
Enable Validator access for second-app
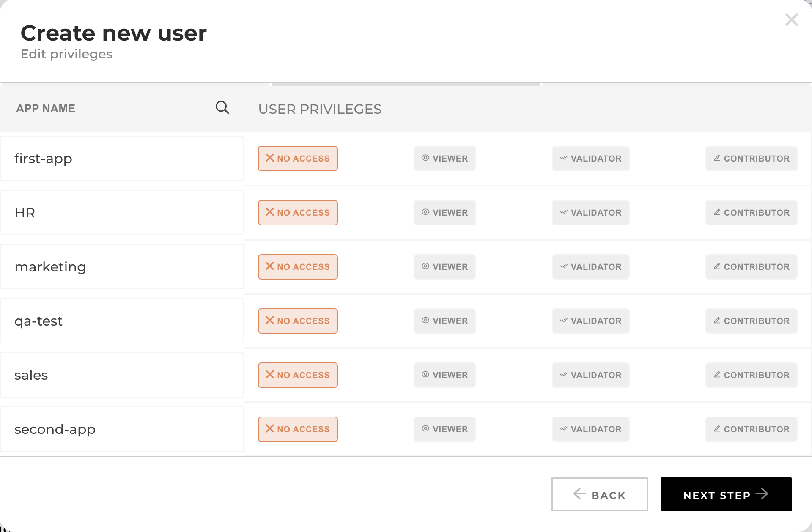tap(590, 429)
